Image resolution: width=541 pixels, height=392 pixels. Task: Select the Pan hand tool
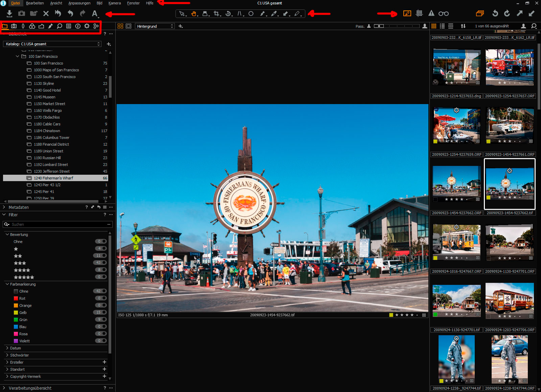point(194,14)
